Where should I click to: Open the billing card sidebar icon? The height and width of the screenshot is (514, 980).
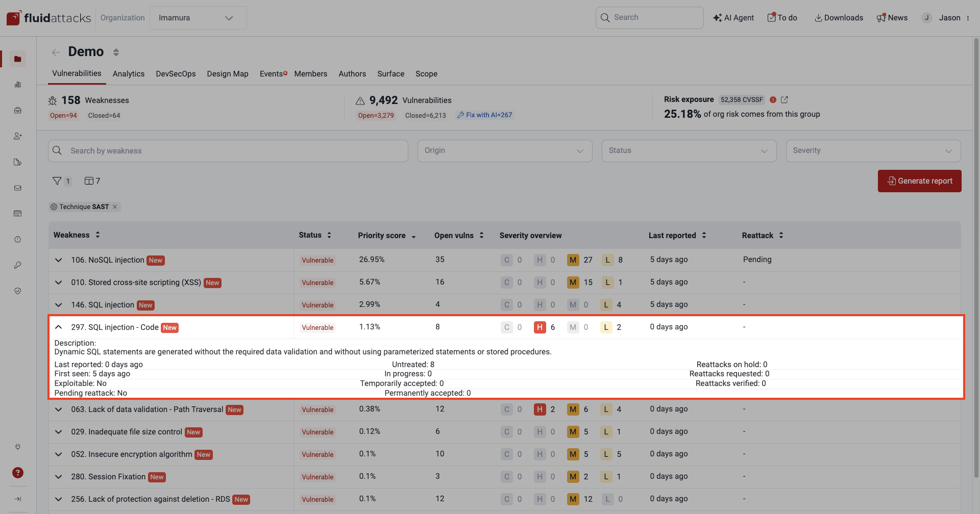[x=18, y=214]
